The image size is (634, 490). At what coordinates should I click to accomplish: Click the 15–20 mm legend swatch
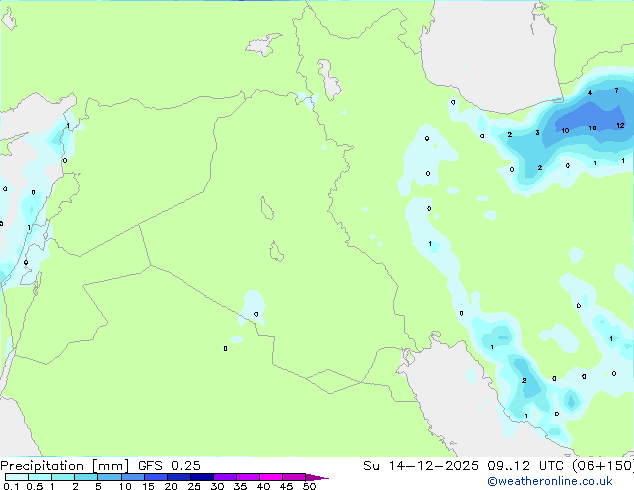(x=155, y=477)
